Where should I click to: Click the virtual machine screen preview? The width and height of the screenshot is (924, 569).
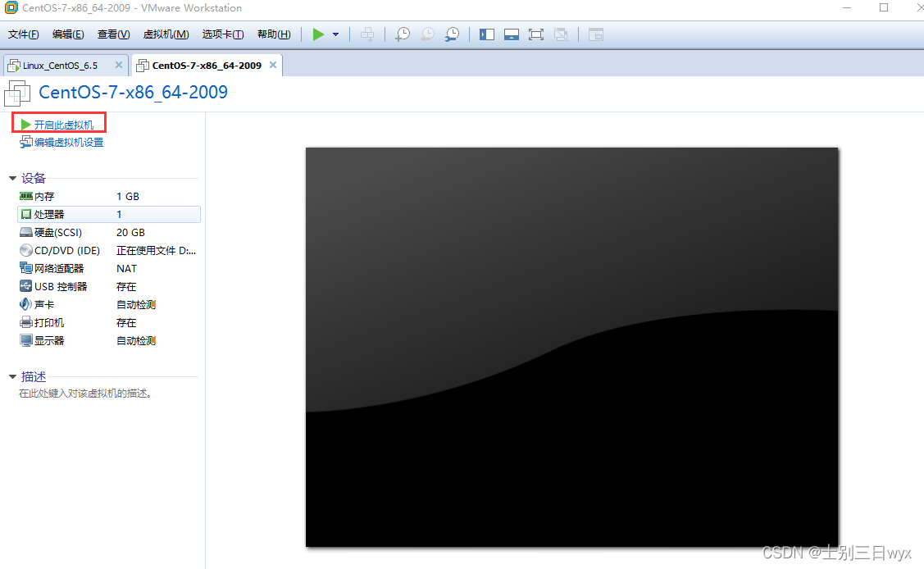[x=571, y=347]
